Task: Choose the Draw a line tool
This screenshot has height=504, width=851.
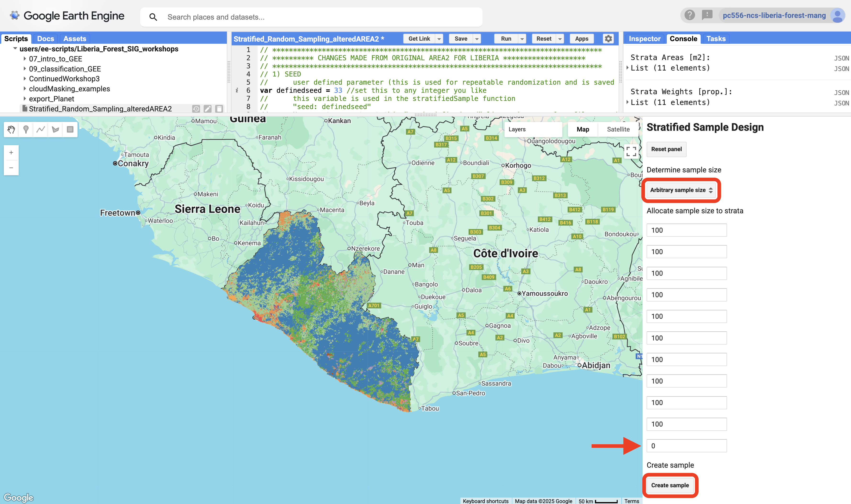Action: pyautogui.click(x=41, y=129)
